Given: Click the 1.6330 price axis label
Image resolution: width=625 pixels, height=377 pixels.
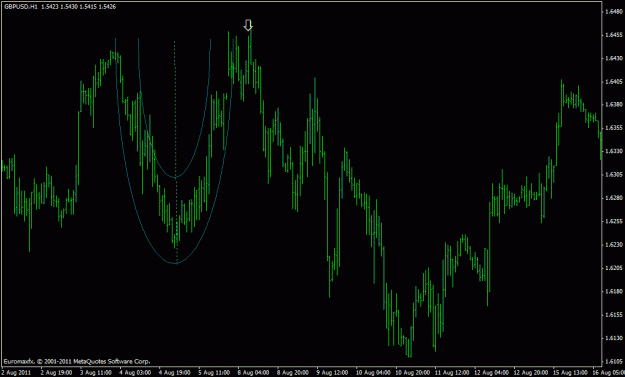Looking at the screenshot, I should 614,151.
